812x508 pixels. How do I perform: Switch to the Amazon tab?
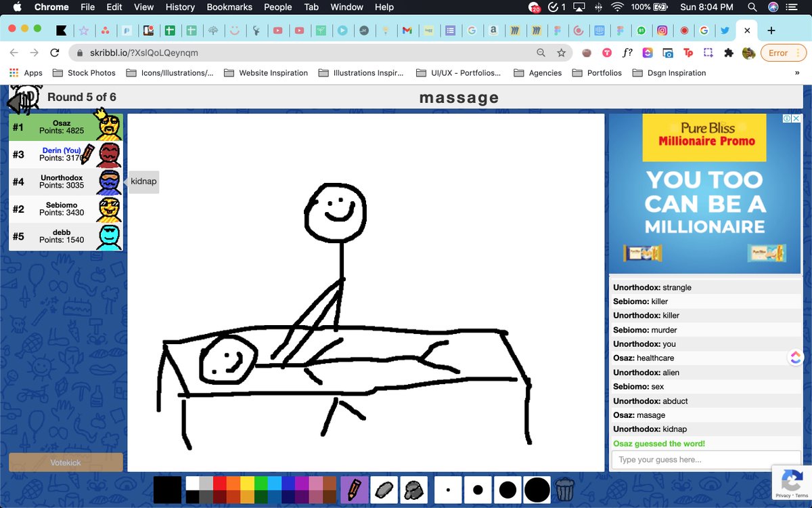493,30
